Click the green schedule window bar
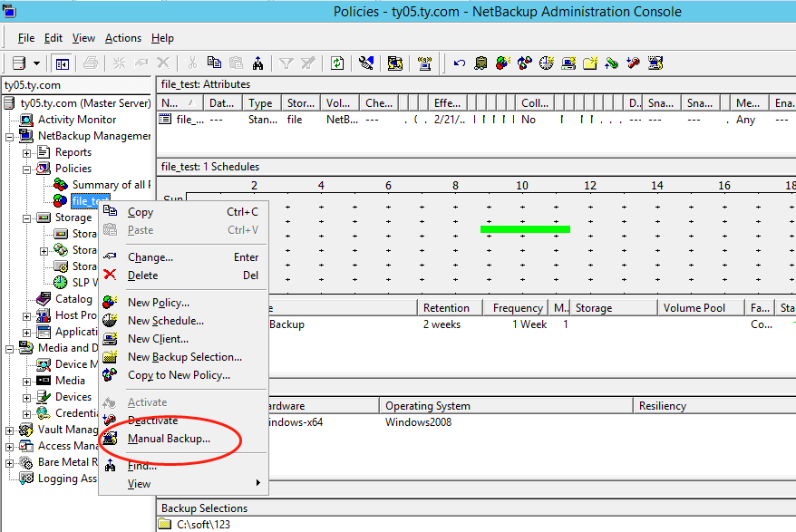Screen dimensions: 796x532 click(525, 229)
